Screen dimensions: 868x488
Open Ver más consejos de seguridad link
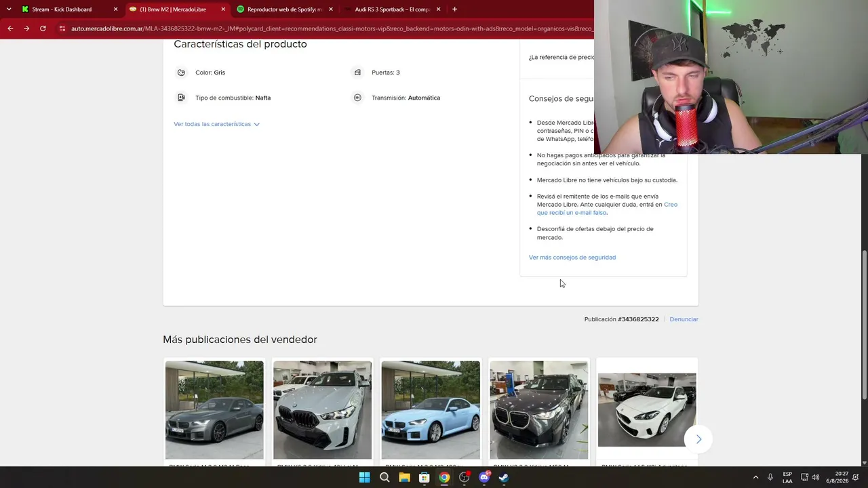click(x=572, y=258)
